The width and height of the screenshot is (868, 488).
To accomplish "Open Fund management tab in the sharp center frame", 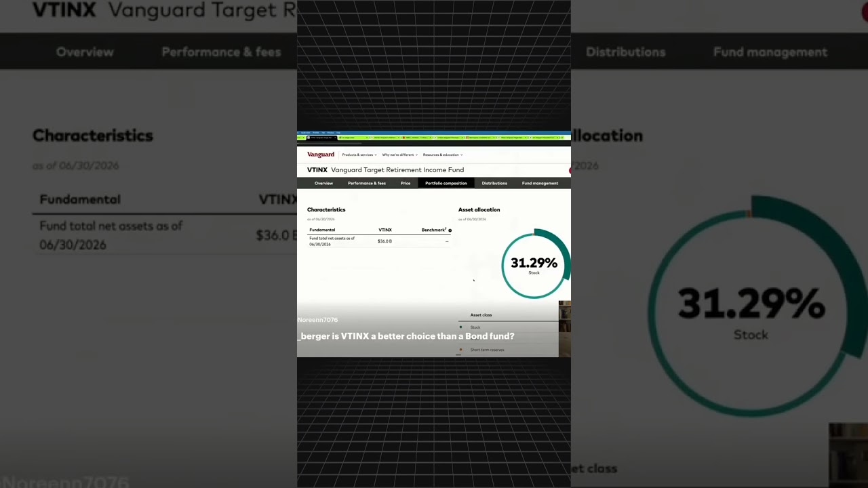I will pos(540,183).
